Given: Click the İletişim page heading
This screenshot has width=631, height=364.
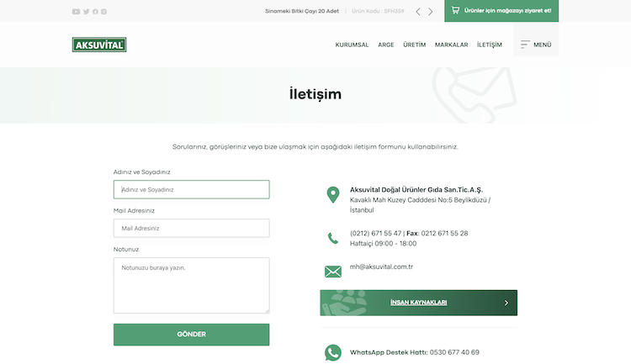Looking at the screenshot, I should 315,94.
